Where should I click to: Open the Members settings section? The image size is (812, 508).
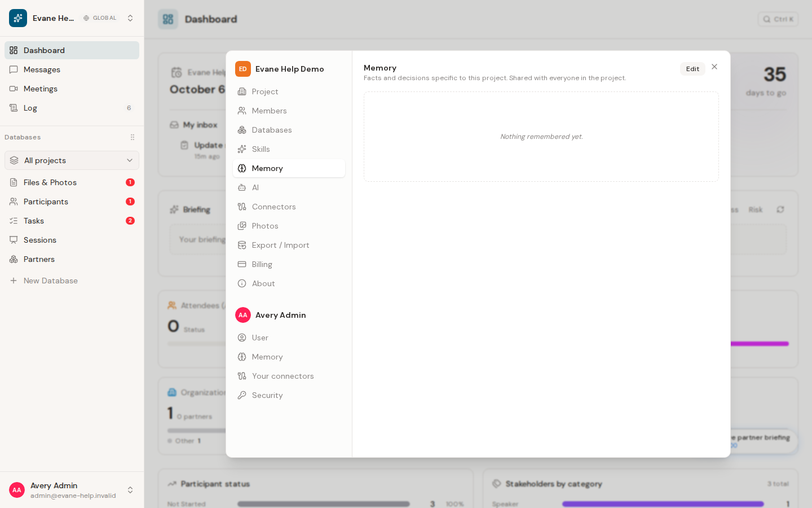(289, 111)
